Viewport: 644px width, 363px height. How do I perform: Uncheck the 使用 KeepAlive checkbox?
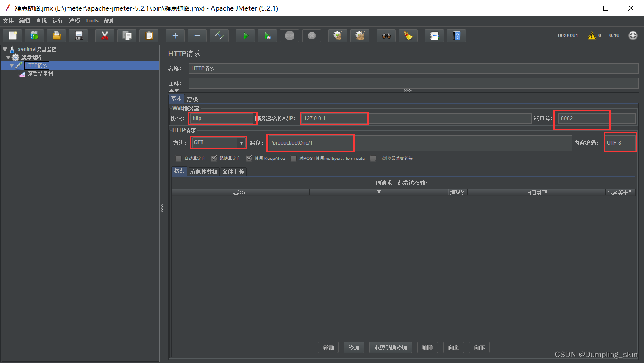[249, 158]
